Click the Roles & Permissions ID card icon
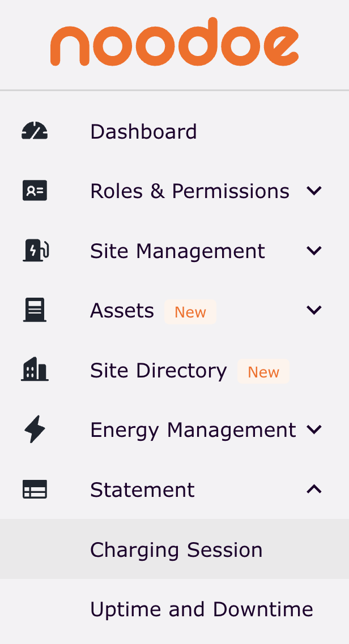 pos(35,191)
